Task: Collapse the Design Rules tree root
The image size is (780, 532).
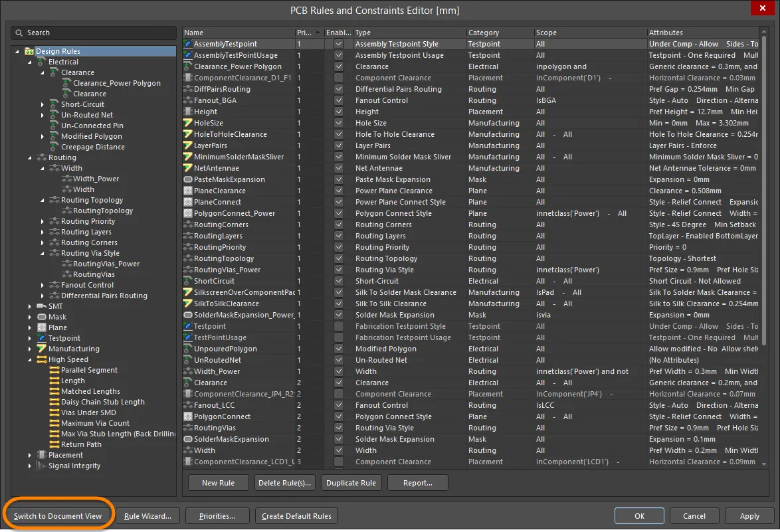Action: coord(17,51)
